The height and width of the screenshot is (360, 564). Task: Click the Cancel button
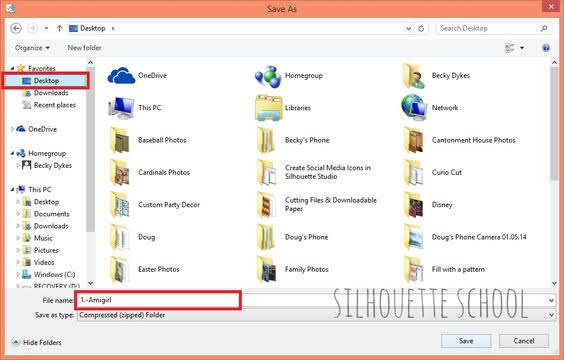tap(524, 341)
